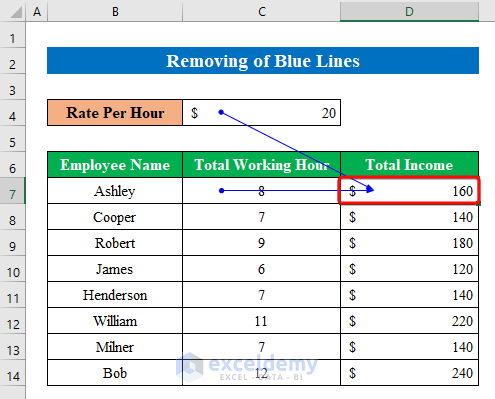Select column A header
495x399 pixels.
pyautogui.click(x=37, y=11)
